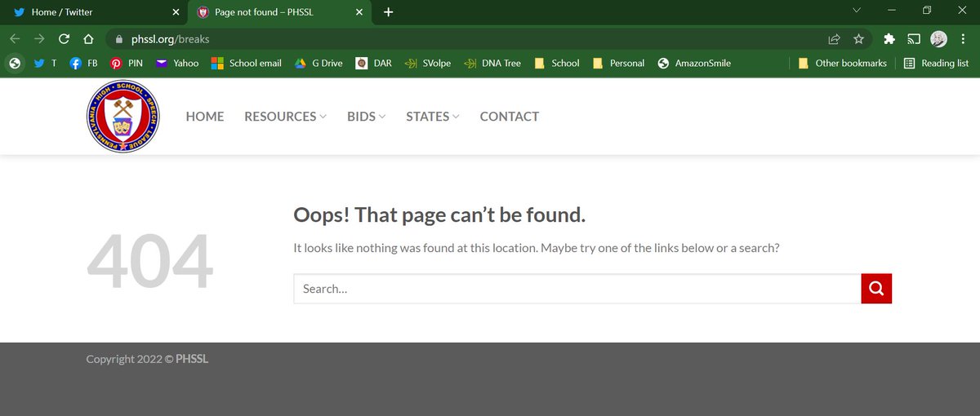
Task: Open the Extensions puzzle icon
Action: tap(889, 38)
